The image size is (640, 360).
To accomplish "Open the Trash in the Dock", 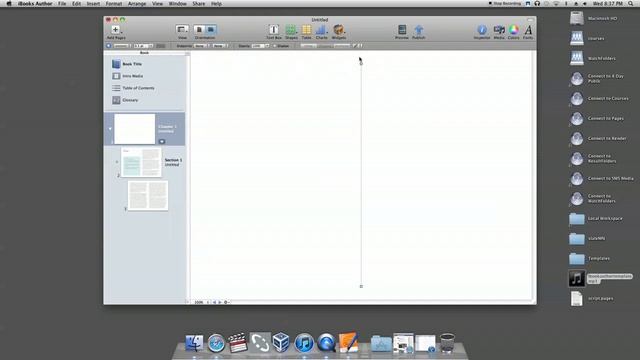I will point(447,343).
